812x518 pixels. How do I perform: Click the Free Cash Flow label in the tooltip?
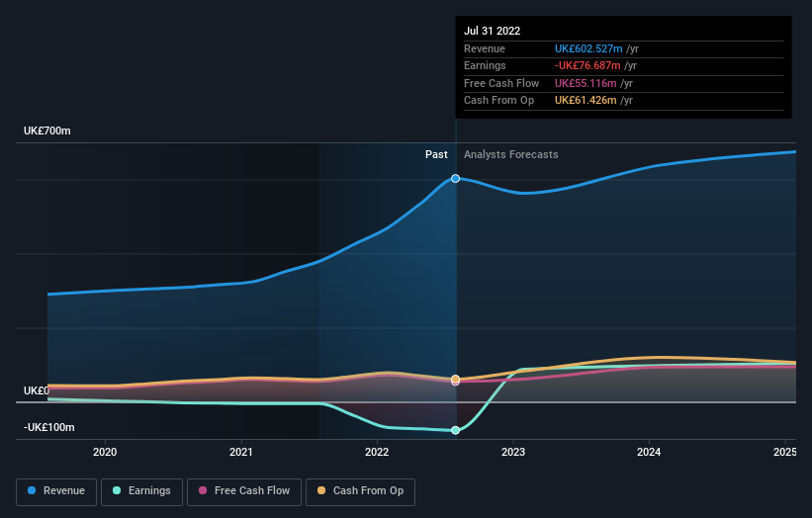click(x=501, y=83)
